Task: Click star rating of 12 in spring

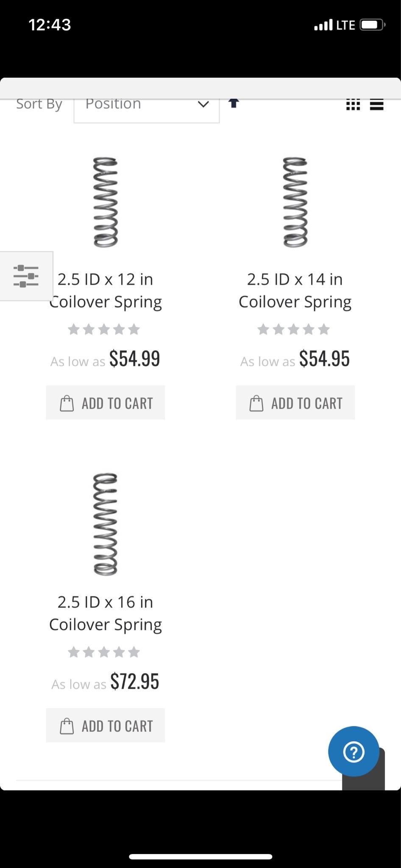Action: 104,329
